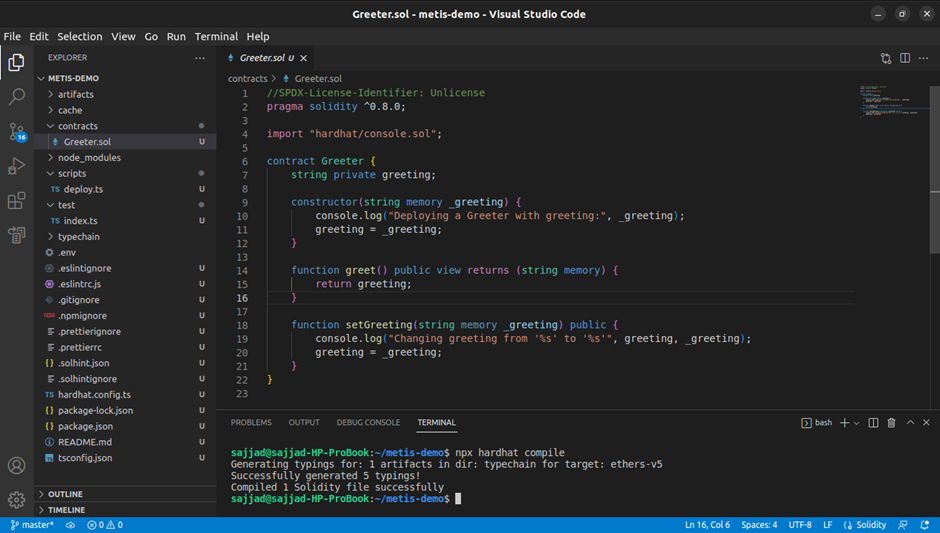Image resolution: width=940 pixels, height=533 pixels.
Task: Open the Search view in activity bar
Action: click(16, 96)
